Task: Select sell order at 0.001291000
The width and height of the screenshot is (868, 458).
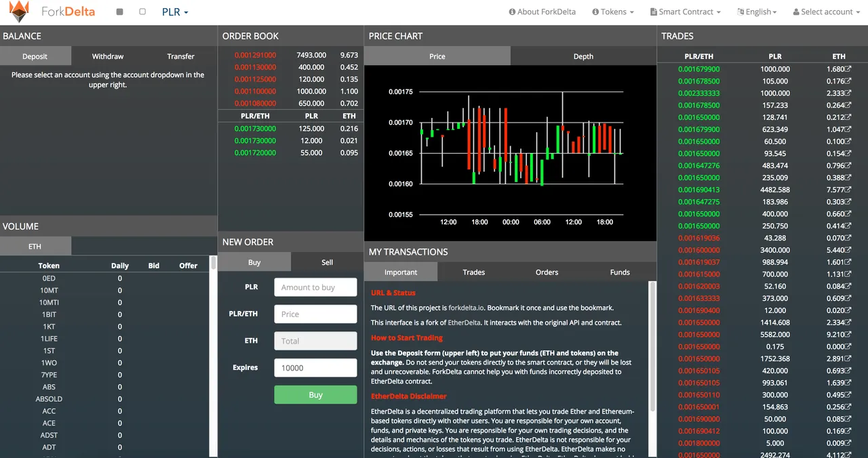Action: pyautogui.click(x=291, y=55)
